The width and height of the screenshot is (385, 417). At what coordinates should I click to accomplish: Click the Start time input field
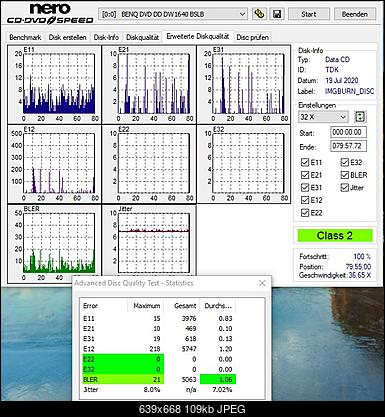point(348,132)
